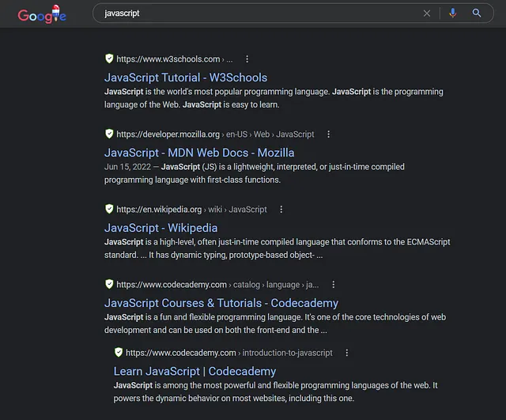This screenshot has width=506, height=420.
Task: Click shield icon next to en.wikipedia.org URL
Action: coord(109,209)
